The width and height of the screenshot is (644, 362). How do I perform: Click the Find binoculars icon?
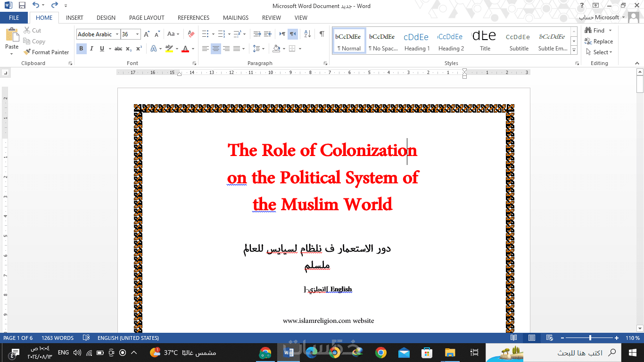click(588, 30)
